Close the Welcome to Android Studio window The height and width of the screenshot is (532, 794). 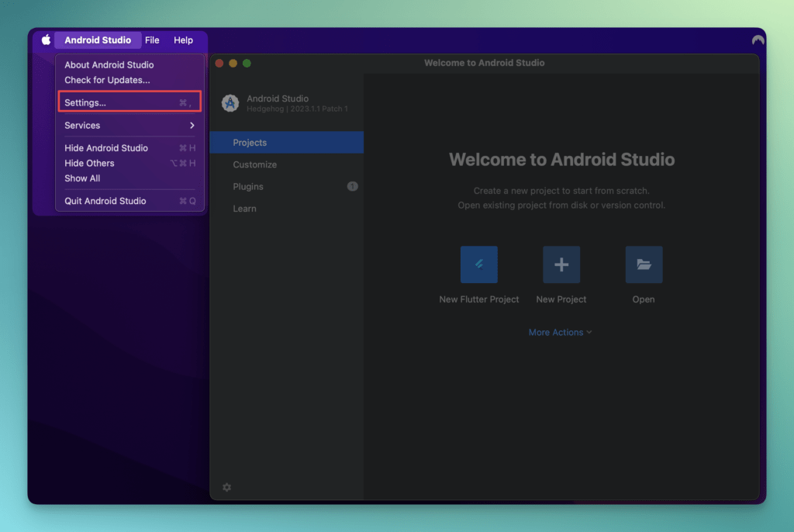pyautogui.click(x=219, y=64)
